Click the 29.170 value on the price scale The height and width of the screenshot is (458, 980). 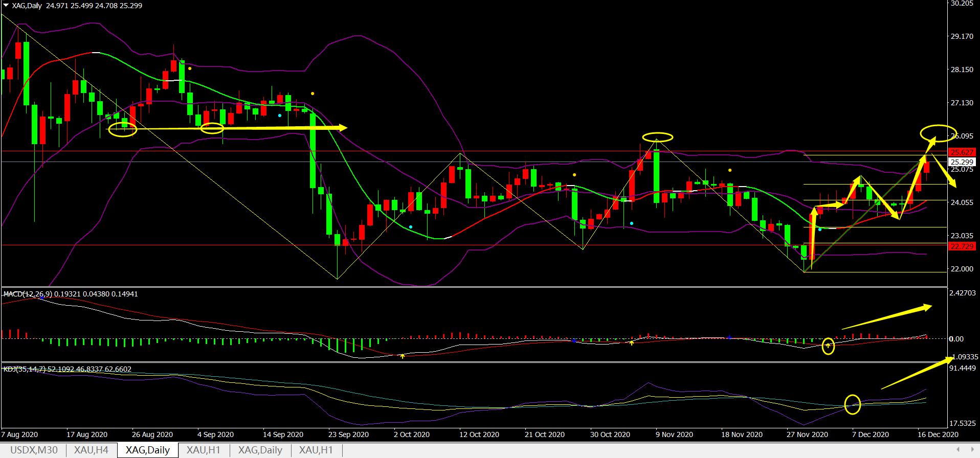961,36
